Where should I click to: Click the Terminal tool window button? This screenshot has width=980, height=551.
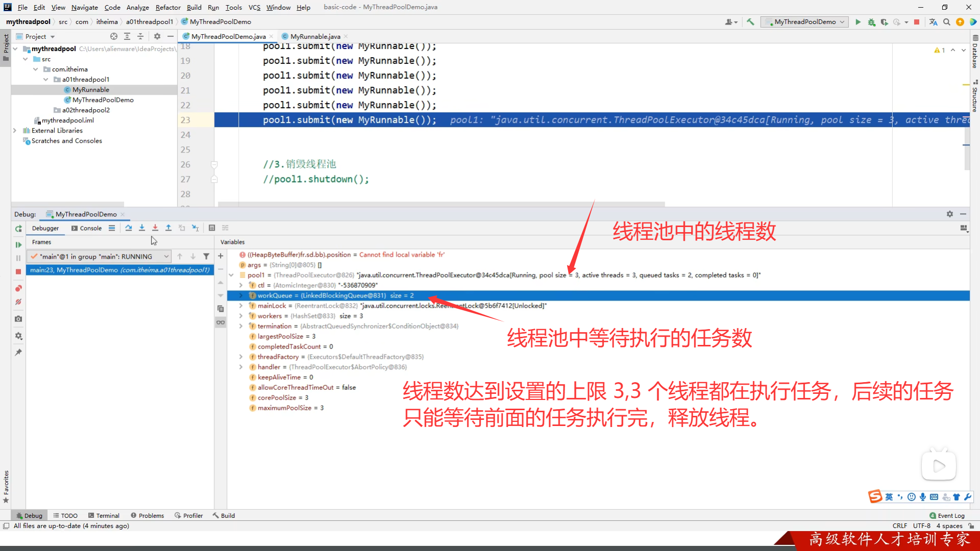tap(104, 515)
